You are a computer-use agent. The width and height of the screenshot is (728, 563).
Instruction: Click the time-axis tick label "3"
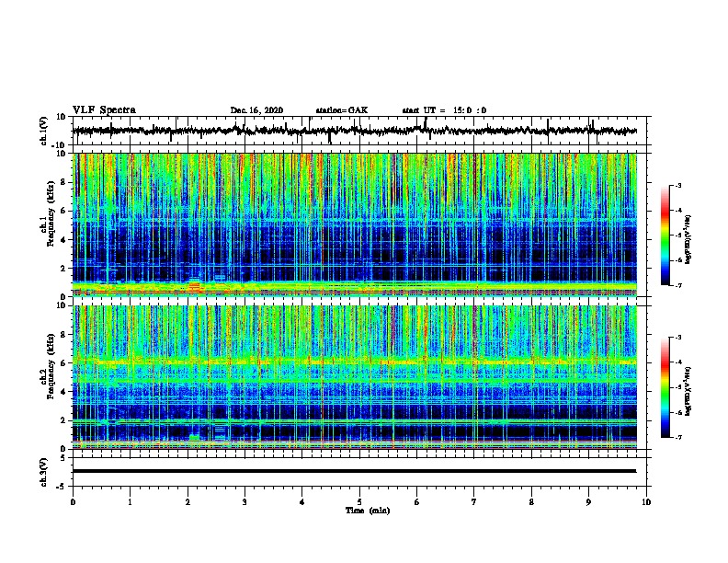(x=245, y=502)
